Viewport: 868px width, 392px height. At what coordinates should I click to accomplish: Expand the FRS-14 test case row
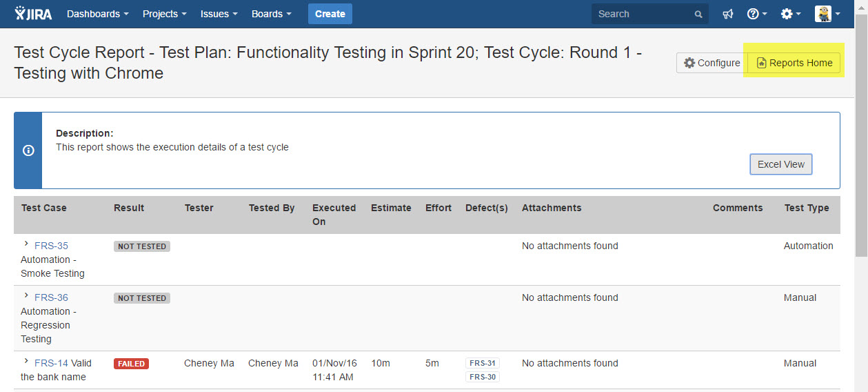(x=26, y=362)
